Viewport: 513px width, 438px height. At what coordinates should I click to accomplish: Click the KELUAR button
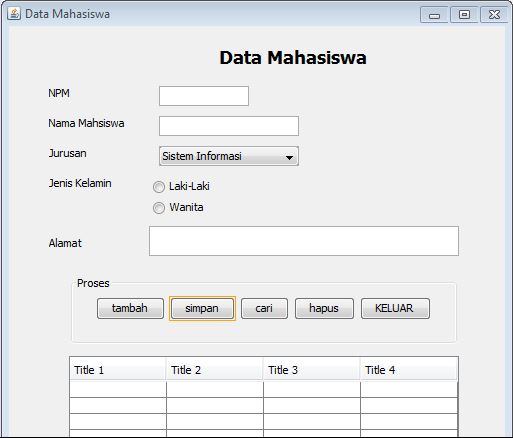point(395,308)
